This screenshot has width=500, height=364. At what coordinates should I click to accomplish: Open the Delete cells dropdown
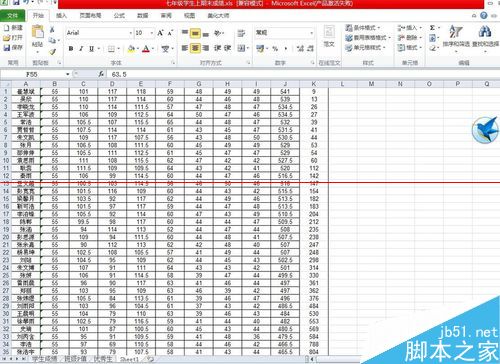pos(410,38)
